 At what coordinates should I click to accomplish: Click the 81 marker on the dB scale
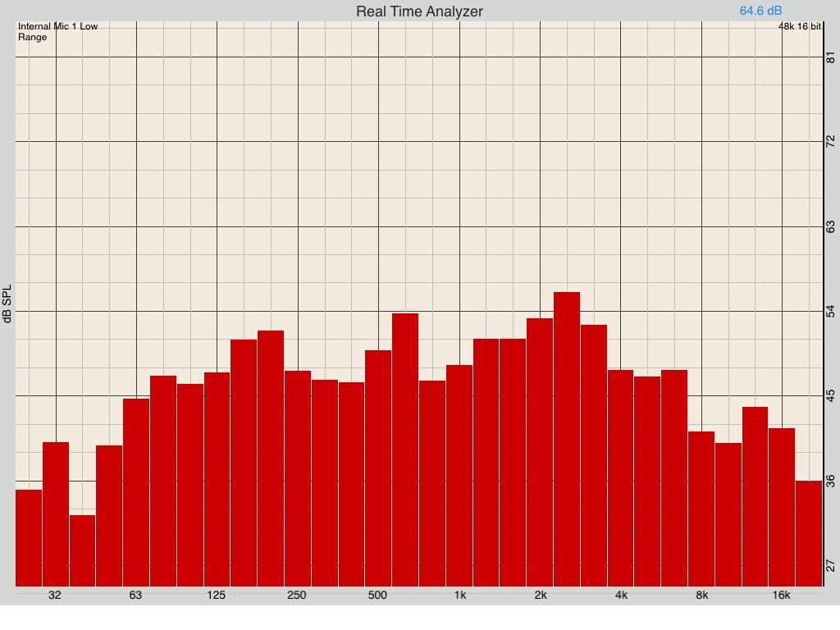click(x=829, y=57)
